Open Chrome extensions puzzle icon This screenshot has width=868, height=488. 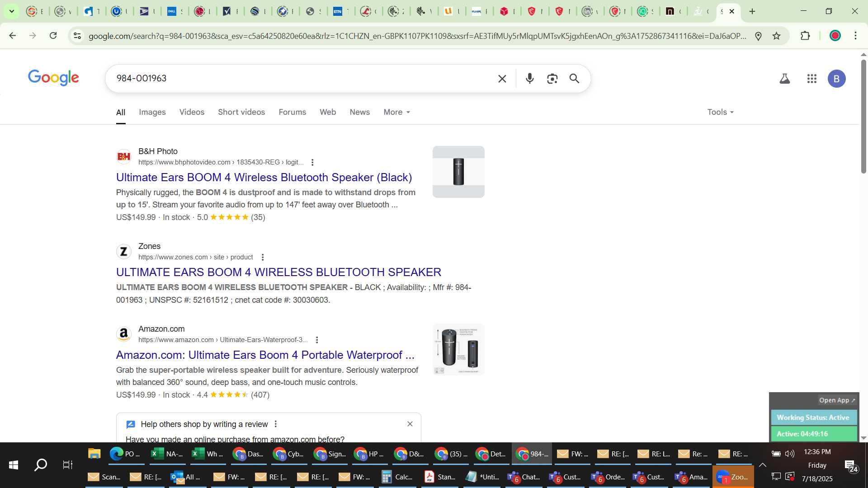[x=805, y=36]
